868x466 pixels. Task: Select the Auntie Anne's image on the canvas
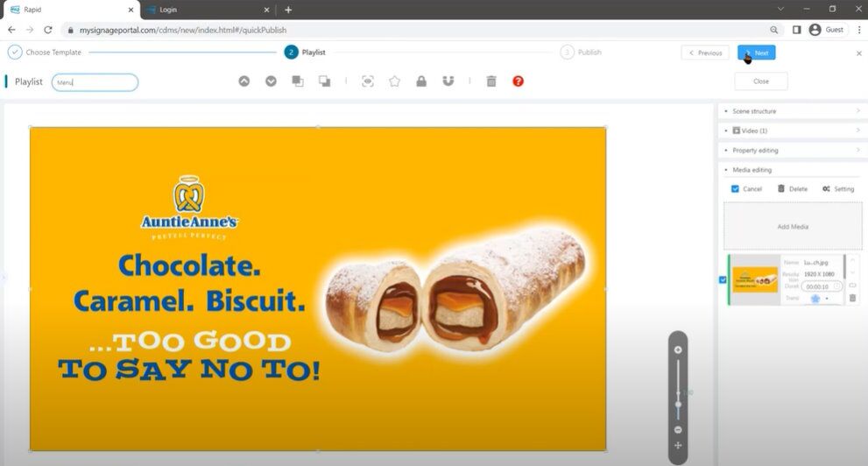[318, 289]
